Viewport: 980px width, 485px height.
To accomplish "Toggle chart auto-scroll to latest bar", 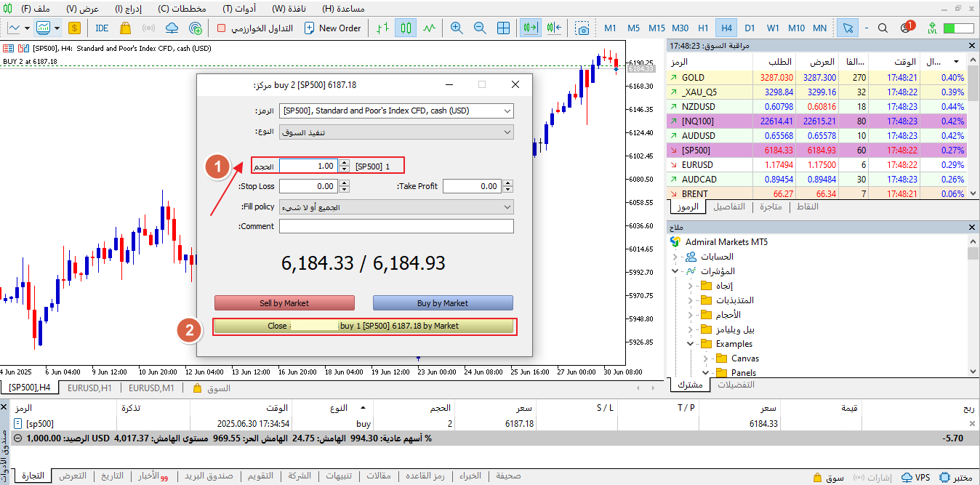I will pyautogui.click(x=531, y=28).
